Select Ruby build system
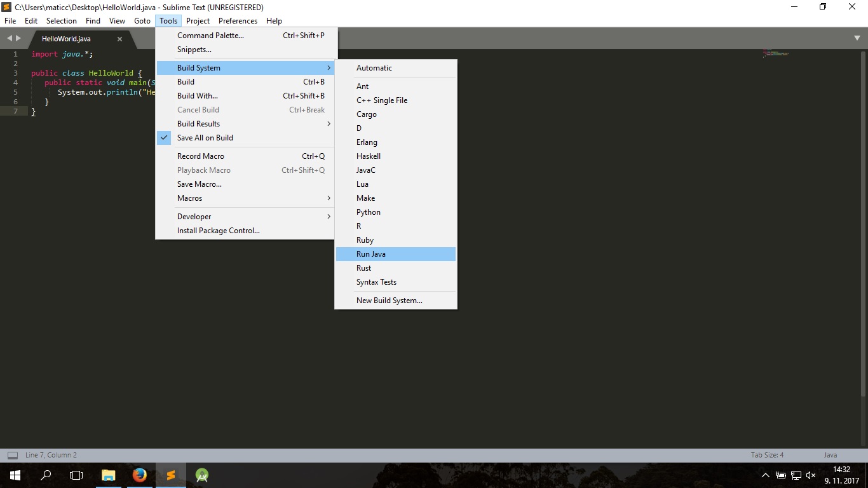The image size is (868, 488). pos(396,240)
